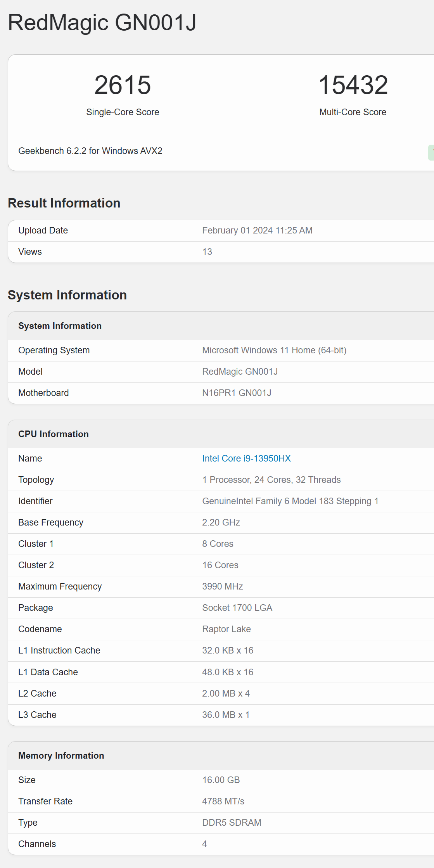This screenshot has height=868, width=434.
Task: Click the Raptor Lake codename value
Action: tap(226, 629)
